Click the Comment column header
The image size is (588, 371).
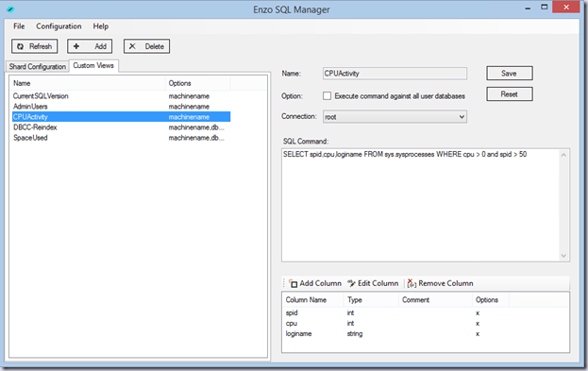(x=435, y=300)
